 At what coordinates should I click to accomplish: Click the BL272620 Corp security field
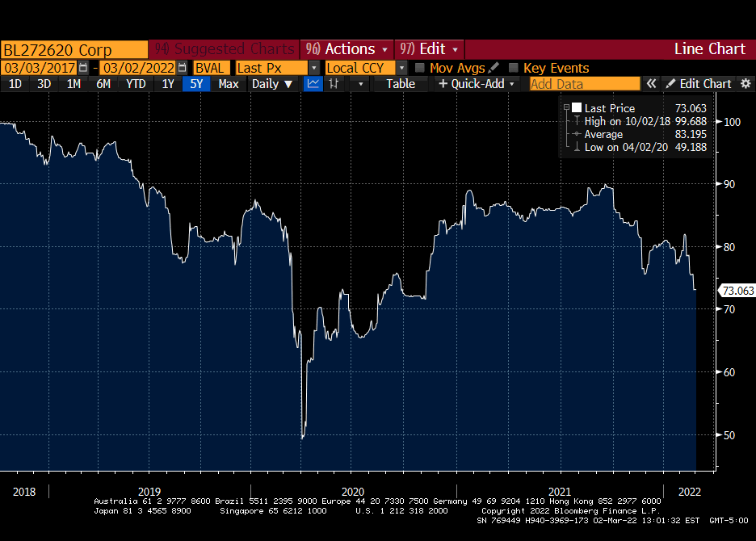click(x=74, y=50)
